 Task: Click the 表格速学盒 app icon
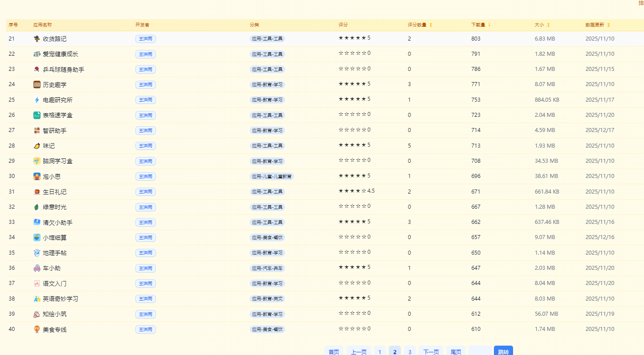tap(37, 115)
